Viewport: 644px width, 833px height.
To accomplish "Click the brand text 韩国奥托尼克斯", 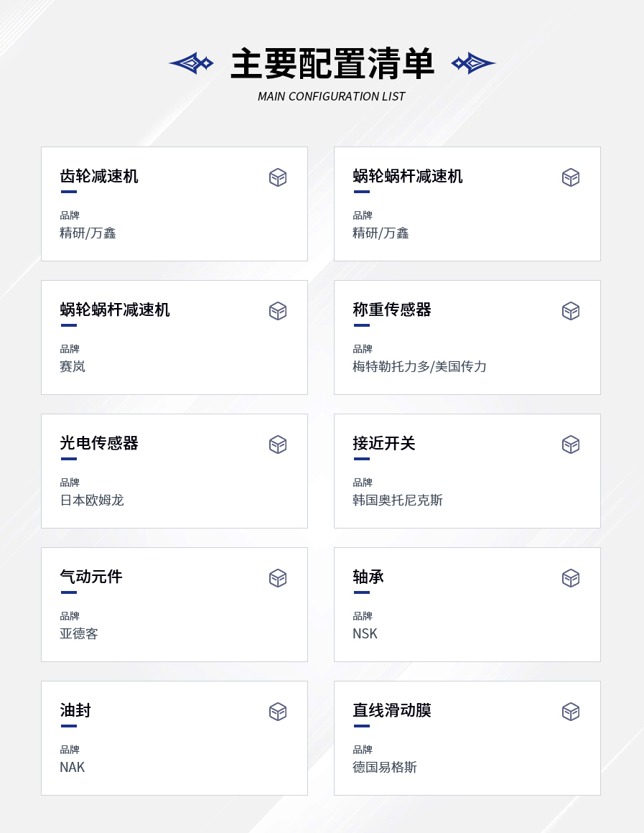I will tap(398, 500).
